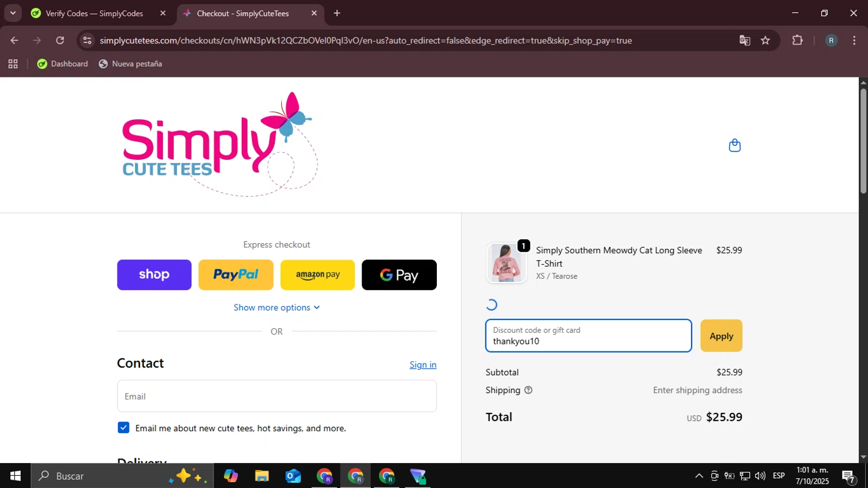The width and height of the screenshot is (868, 488).
Task: Open Chrome three-dot menu
Action: (x=854, y=41)
